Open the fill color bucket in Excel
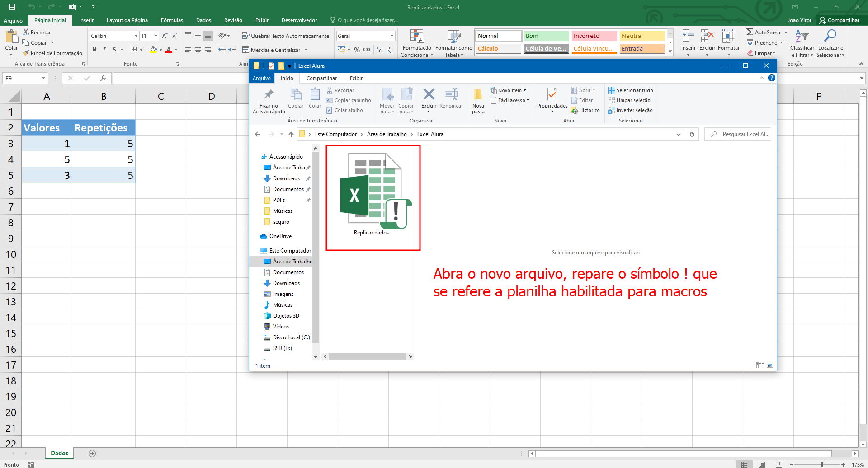Viewport: 868px width, 468px height. 154,50
